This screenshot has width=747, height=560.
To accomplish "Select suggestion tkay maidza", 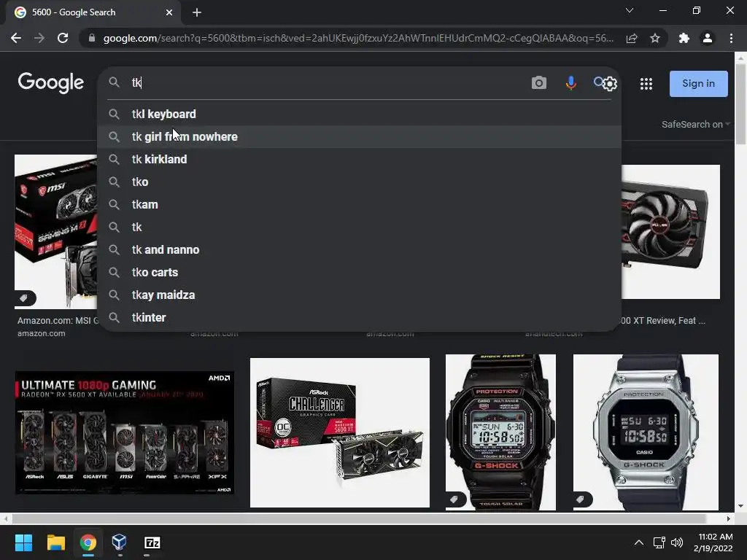I will (x=359, y=295).
